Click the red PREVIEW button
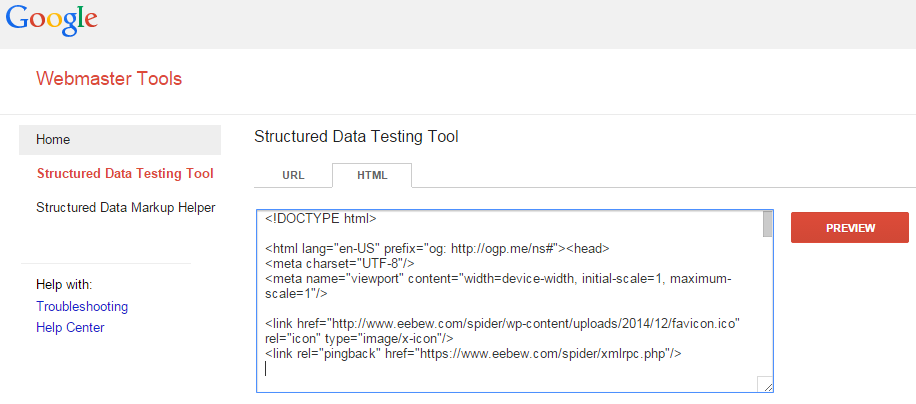Viewport: 916px width, 404px height. pos(850,228)
